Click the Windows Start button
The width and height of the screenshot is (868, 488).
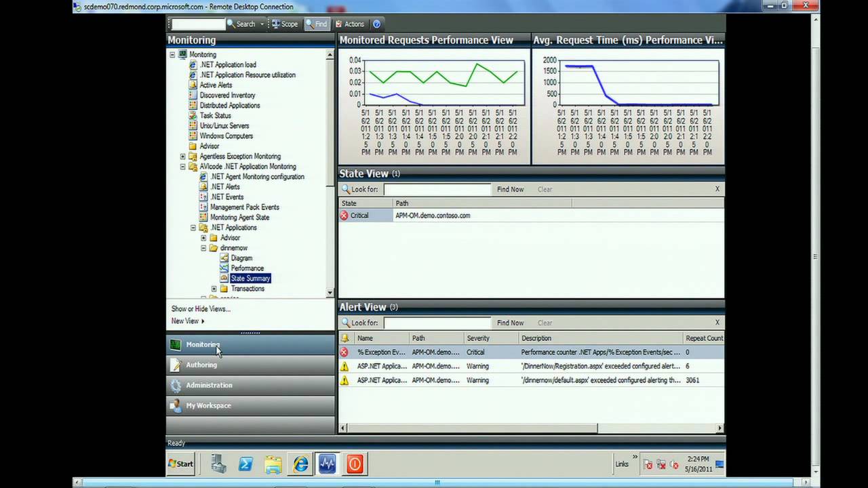pos(181,464)
